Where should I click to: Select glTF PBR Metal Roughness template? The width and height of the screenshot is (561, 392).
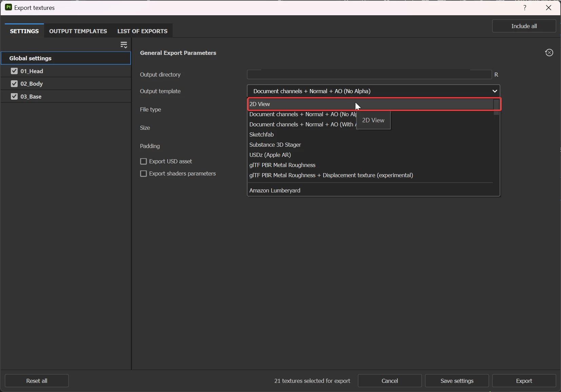[x=371, y=165]
